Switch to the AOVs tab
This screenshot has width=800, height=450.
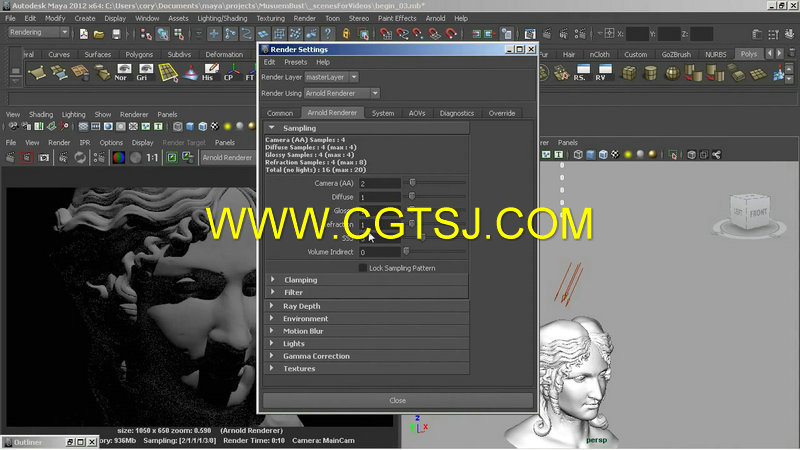[x=417, y=113]
